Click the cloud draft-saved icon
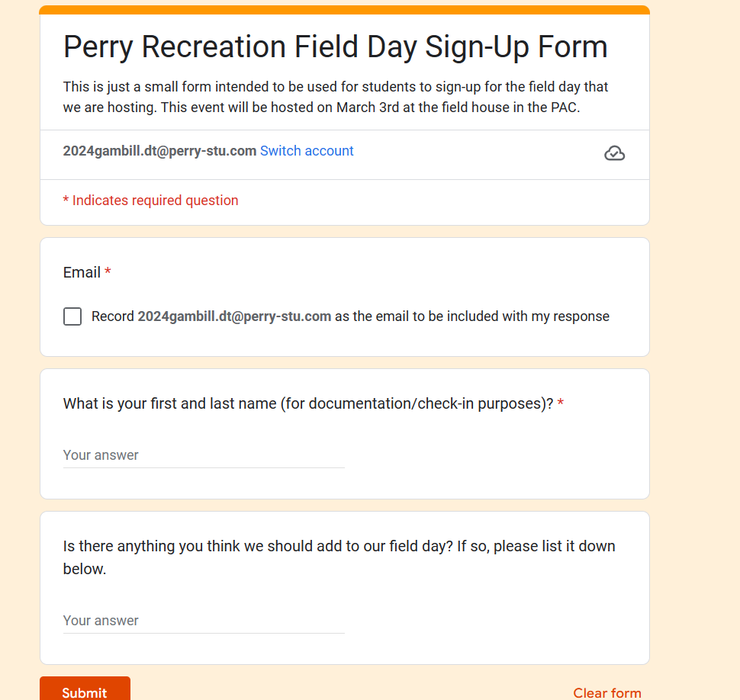 pyautogui.click(x=614, y=153)
